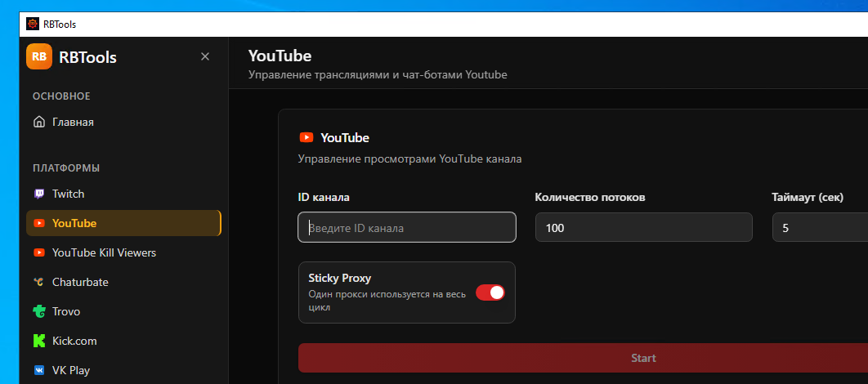Focus the ID канала input field
The width and height of the screenshot is (868, 384).
click(407, 228)
